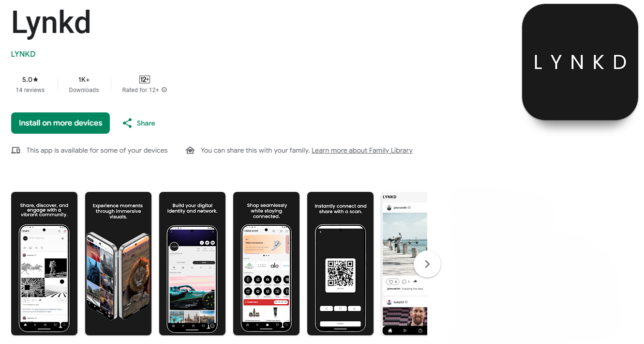644x344 pixels.
Task: Click the Lynkd app icon
Action: (580, 62)
